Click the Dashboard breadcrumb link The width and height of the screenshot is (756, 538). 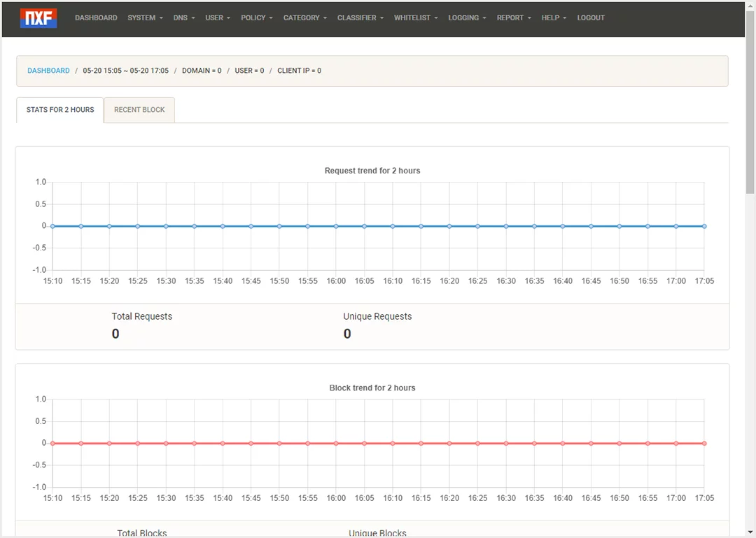click(x=48, y=71)
